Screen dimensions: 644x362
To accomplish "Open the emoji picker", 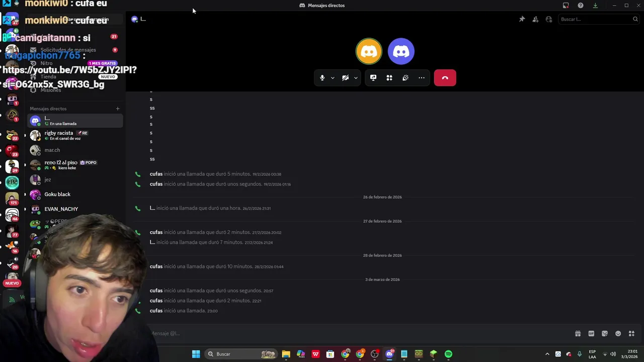I will tap(618, 333).
